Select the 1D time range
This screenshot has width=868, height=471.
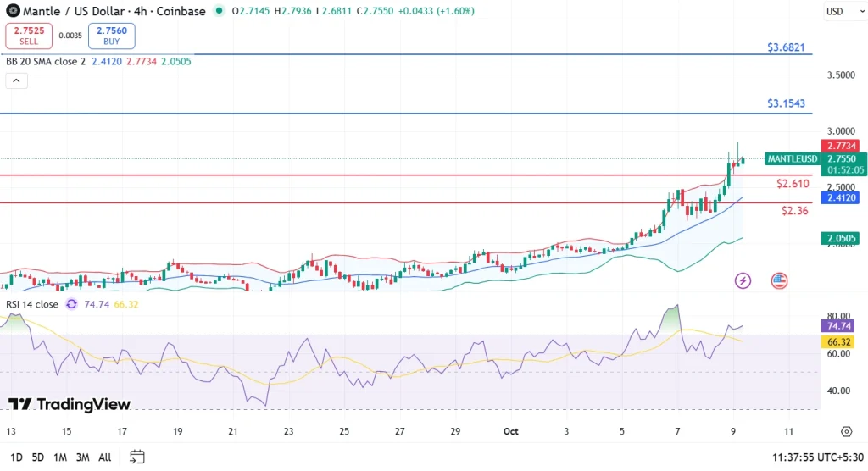tap(15, 457)
